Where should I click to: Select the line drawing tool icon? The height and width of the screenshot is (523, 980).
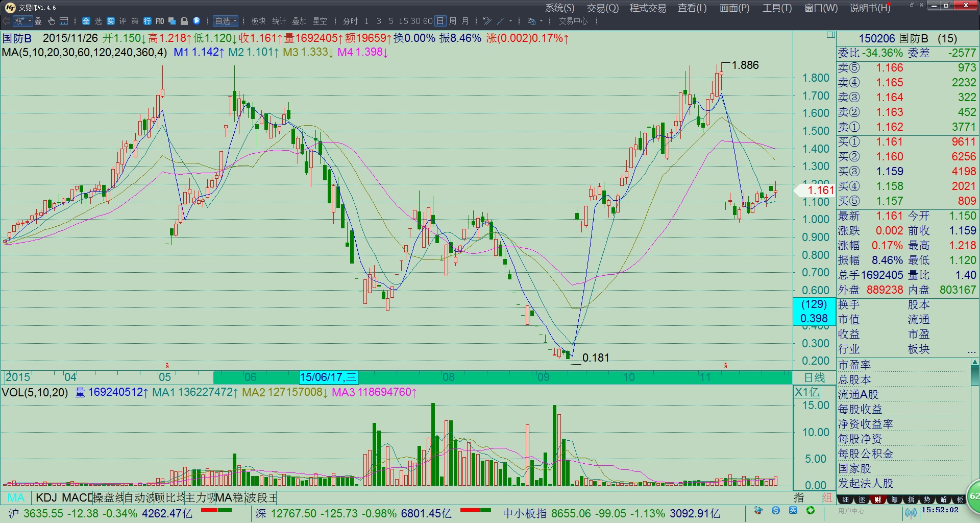tap(501, 21)
